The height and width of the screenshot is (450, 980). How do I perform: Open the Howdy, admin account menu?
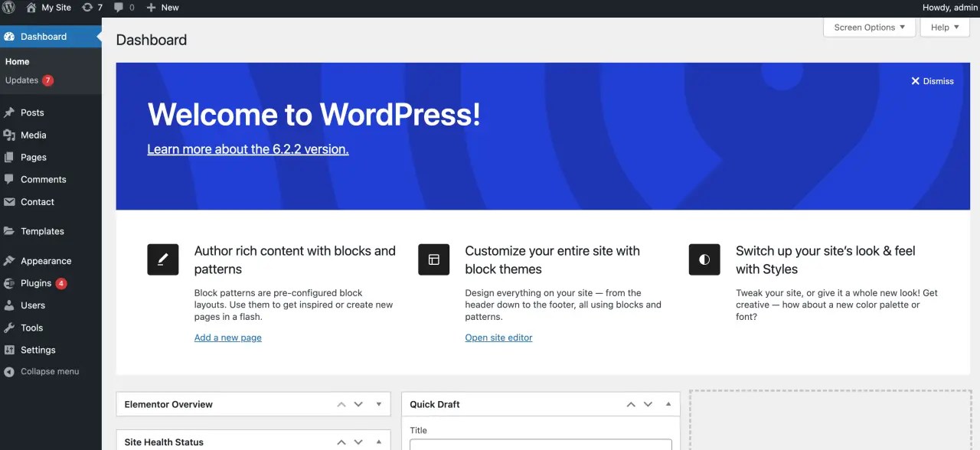click(x=949, y=8)
